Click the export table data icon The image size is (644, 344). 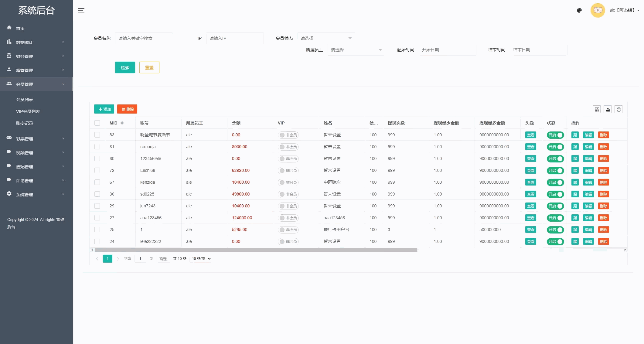coord(608,110)
